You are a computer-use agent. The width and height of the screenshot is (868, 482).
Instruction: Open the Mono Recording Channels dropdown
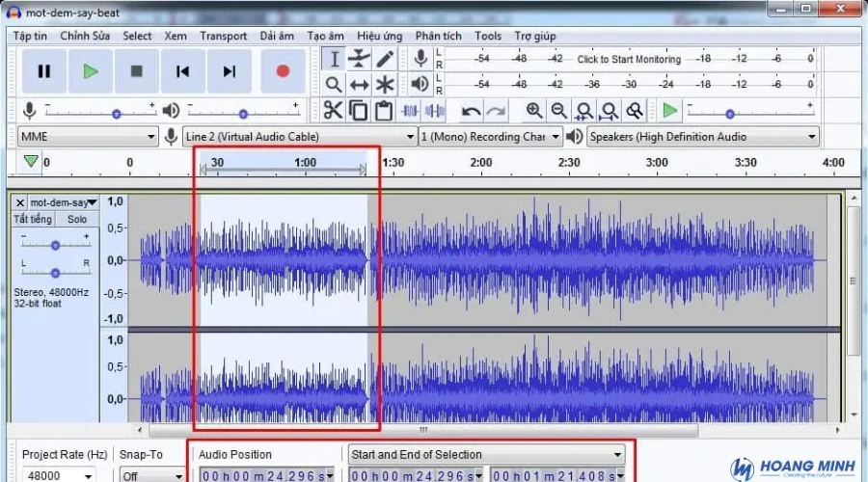(491, 136)
